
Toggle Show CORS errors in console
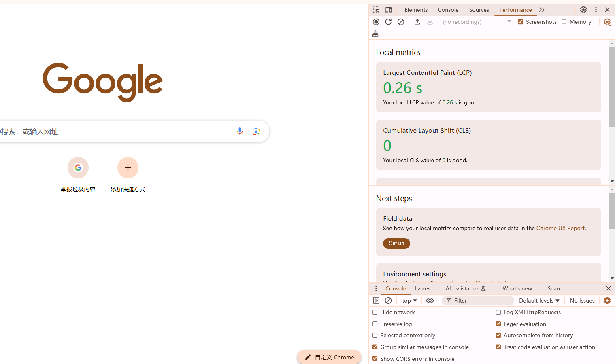pyautogui.click(x=375, y=359)
